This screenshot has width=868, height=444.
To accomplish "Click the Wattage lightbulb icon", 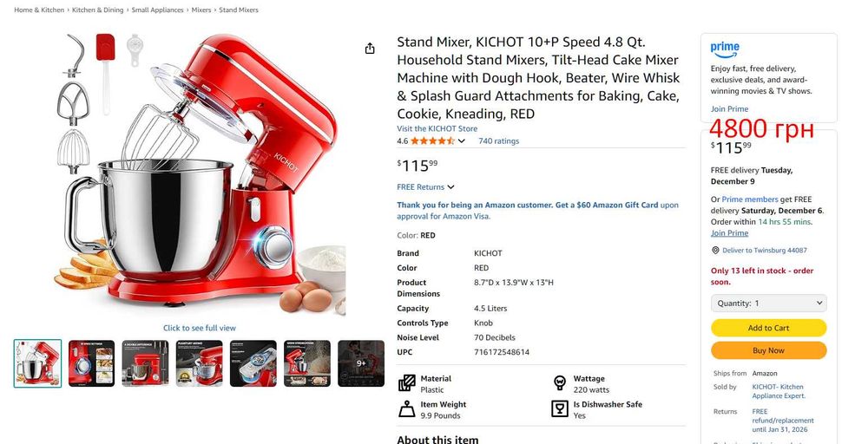I will coord(560,382).
